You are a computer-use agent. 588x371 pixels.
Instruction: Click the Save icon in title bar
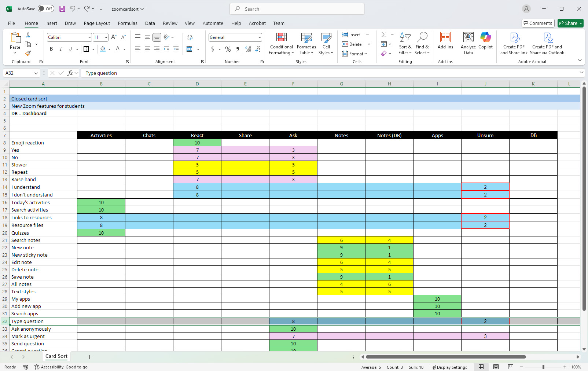coord(62,9)
